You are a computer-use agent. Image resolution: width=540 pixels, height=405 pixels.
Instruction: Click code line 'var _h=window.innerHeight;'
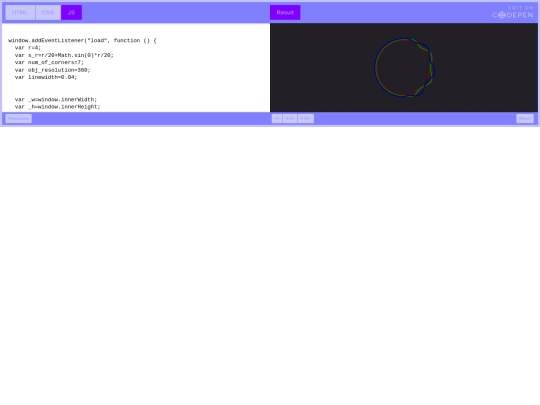(58, 107)
